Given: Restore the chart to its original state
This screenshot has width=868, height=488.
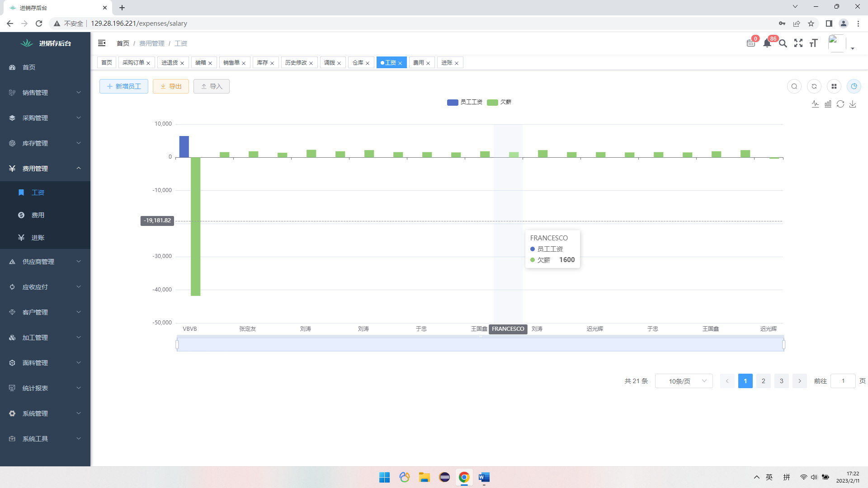Looking at the screenshot, I should click(840, 104).
